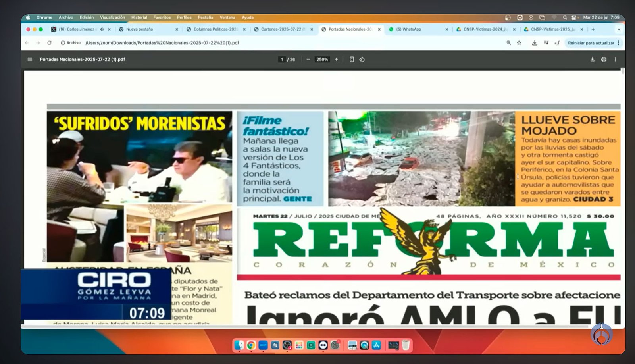Click the Archivo site info icon
The image size is (635, 364).
[71, 43]
